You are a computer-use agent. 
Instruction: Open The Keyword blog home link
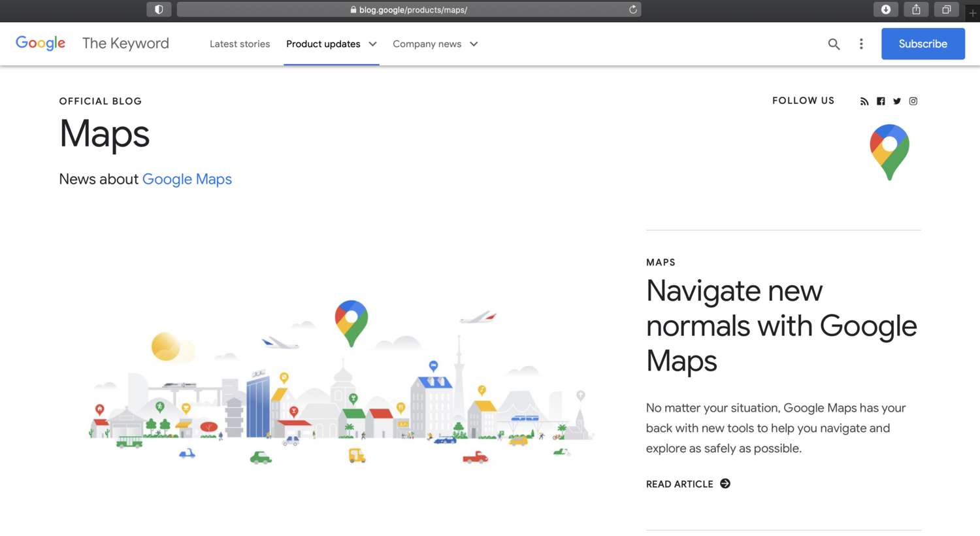pyautogui.click(x=125, y=43)
